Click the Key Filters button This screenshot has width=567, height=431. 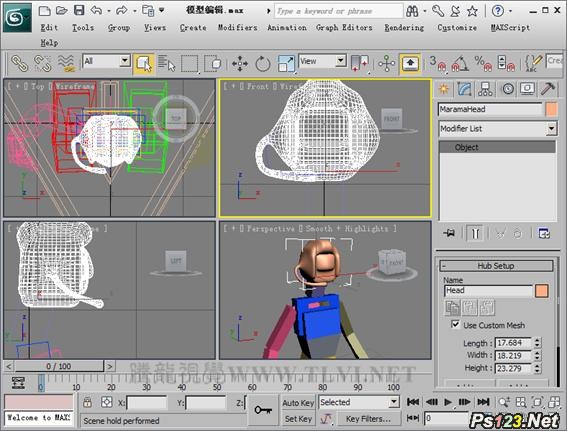[368, 419]
